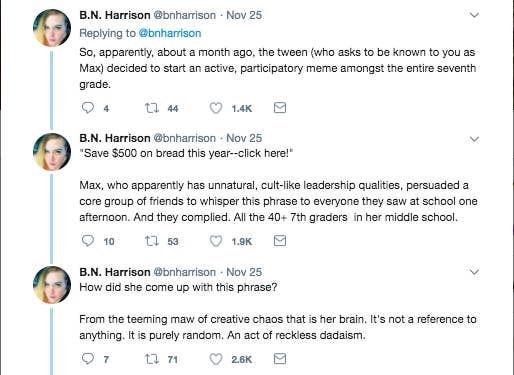
Task: View the profile avatar on the first tweet
Action: pos(52,28)
